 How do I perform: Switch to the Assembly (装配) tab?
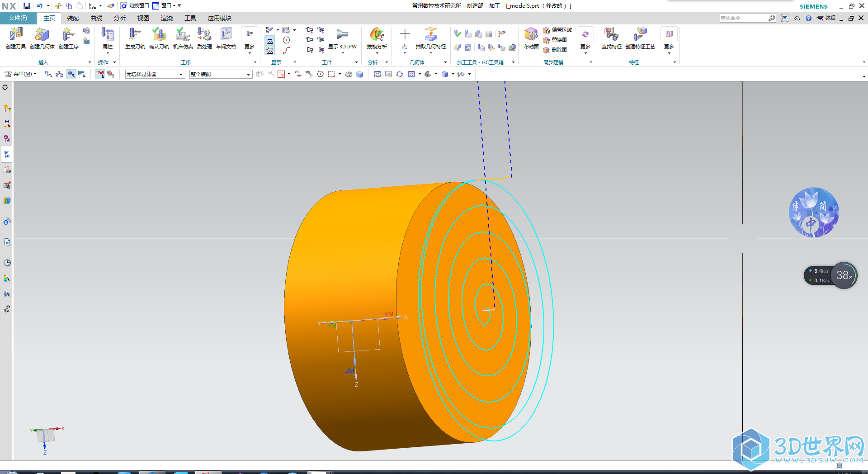(73, 18)
